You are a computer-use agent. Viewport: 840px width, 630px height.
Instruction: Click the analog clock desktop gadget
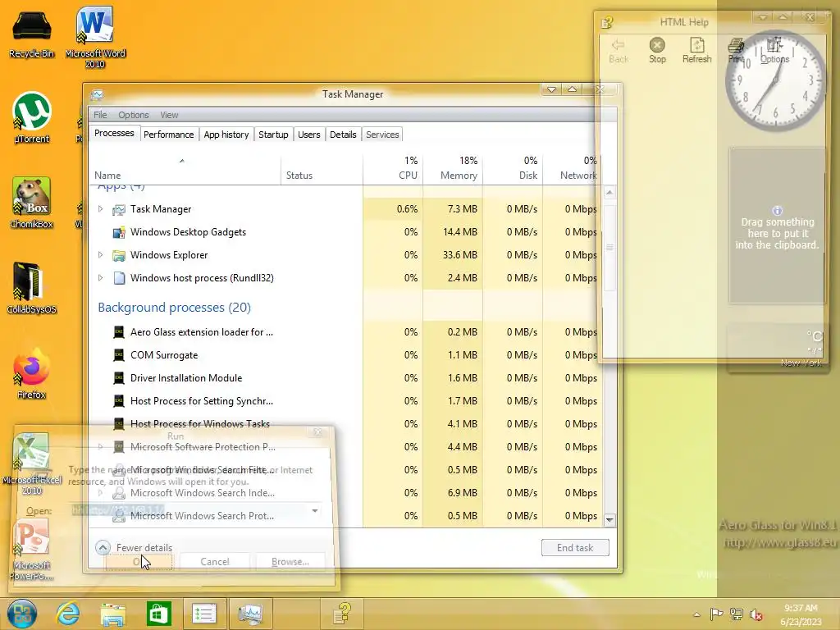pyautogui.click(x=774, y=81)
